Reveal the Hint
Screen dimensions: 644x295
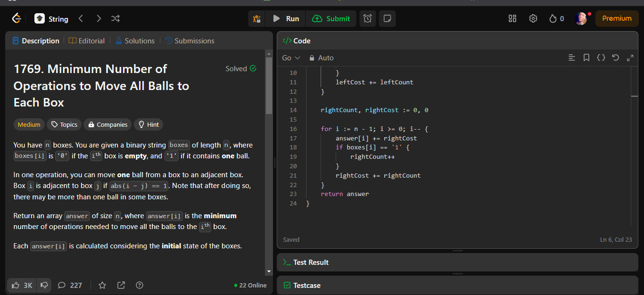click(x=149, y=125)
